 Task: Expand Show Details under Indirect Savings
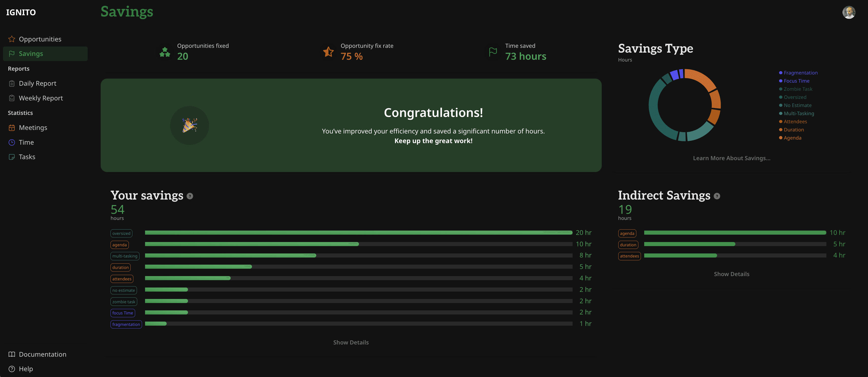click(x=732, y=274)
